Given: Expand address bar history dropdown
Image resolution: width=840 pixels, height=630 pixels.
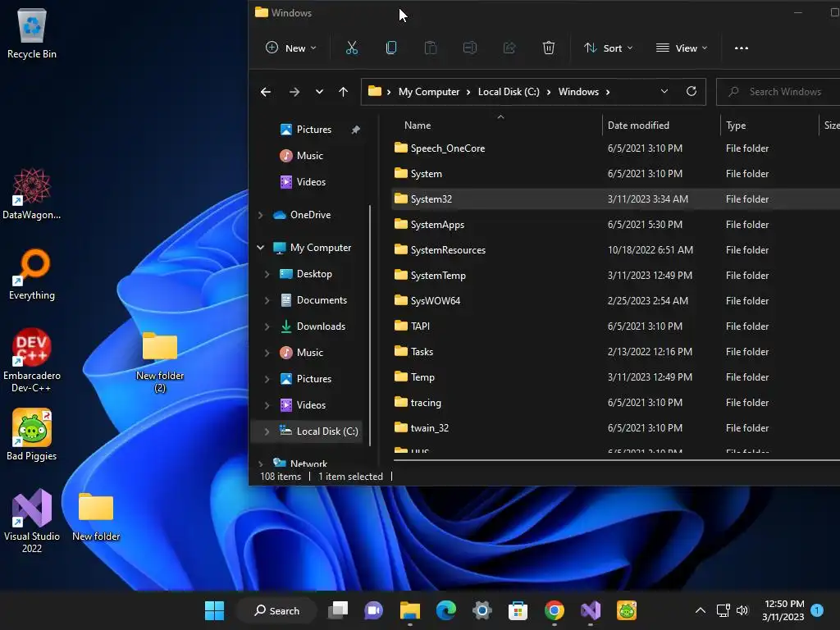Looking at the screenshot, I should click(664, 92).
